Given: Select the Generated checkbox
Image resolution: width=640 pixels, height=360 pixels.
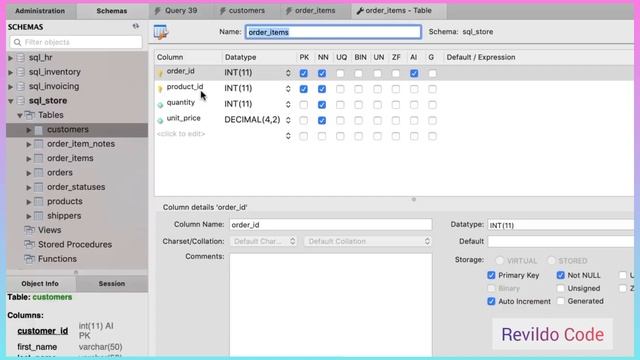Looking at the screenshot, I should point(560,301).
